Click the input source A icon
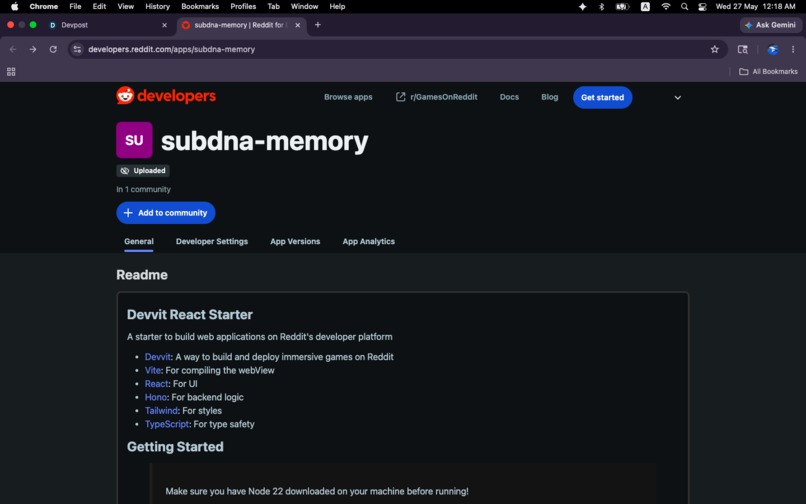Viewport: 806px width, 504px height. pyautogui.click(x=645, y=7)
